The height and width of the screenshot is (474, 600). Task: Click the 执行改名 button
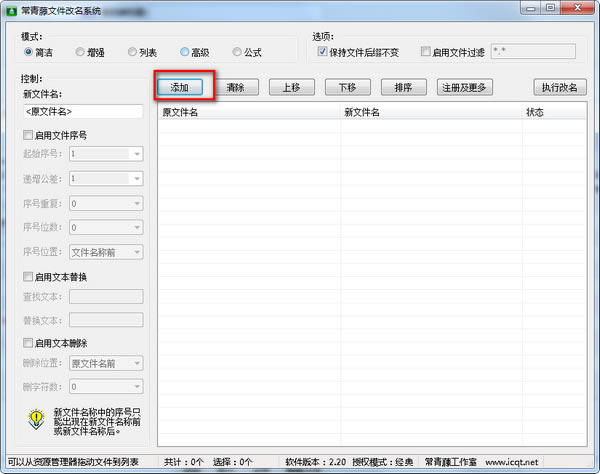click(560, 87)
